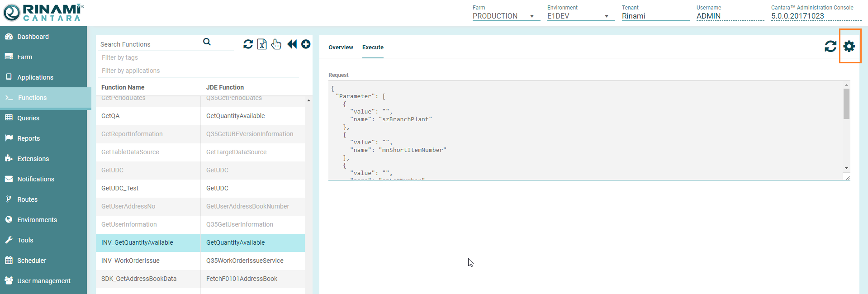Collapse the functions panel with double-arrow icon
Image resolution: width=868 pixels, height=294 pixels.
pos(292,44)
